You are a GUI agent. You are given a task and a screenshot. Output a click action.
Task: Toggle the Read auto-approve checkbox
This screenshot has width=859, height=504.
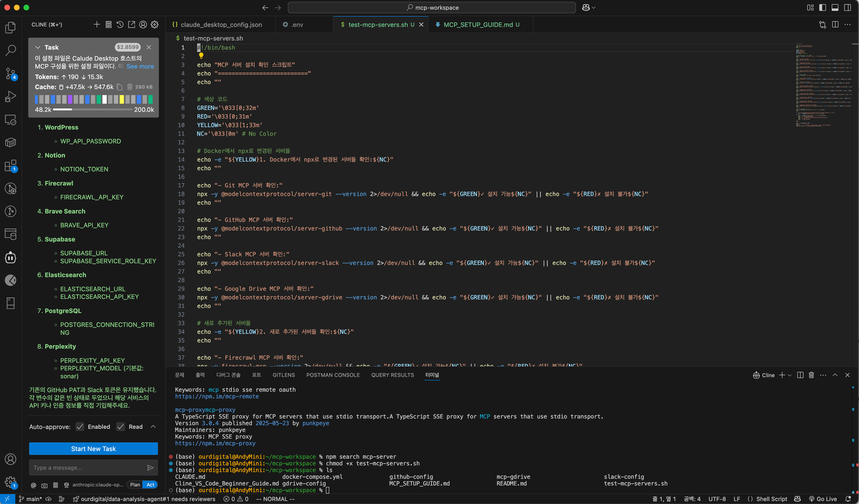120,427
